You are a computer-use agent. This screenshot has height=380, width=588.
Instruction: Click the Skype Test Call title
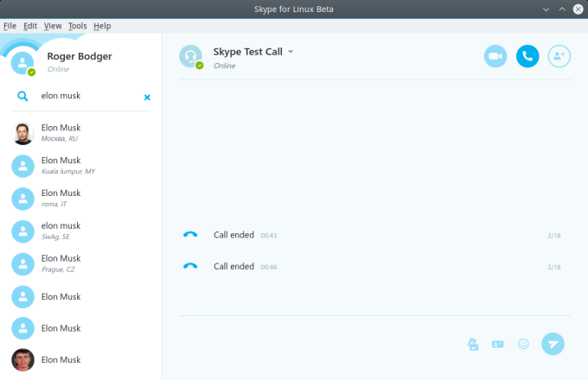pyautogui.click(x=248, y=52)
